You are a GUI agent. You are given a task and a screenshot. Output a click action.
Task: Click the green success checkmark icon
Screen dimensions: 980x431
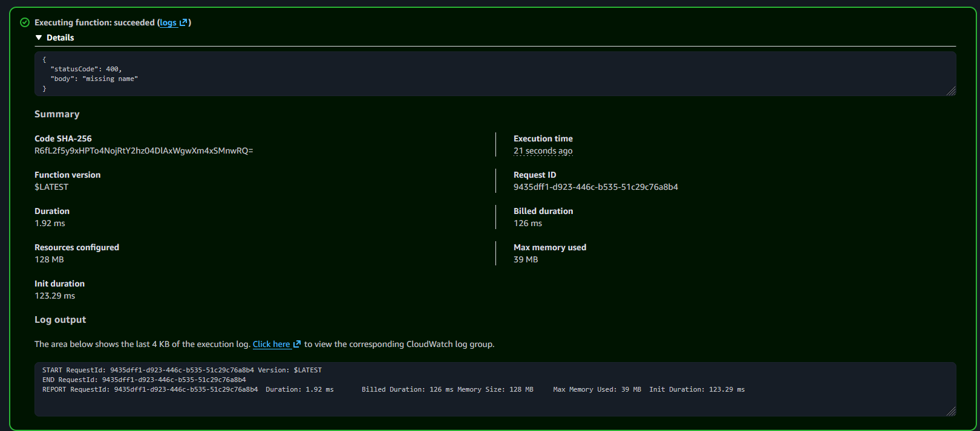tap(25, 22)
